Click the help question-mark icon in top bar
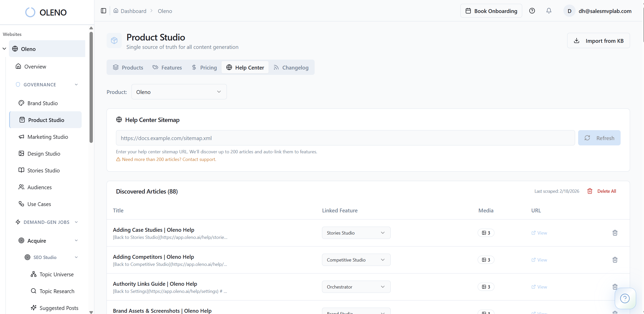Screen dimensions: 644x314 pos(532,11)
